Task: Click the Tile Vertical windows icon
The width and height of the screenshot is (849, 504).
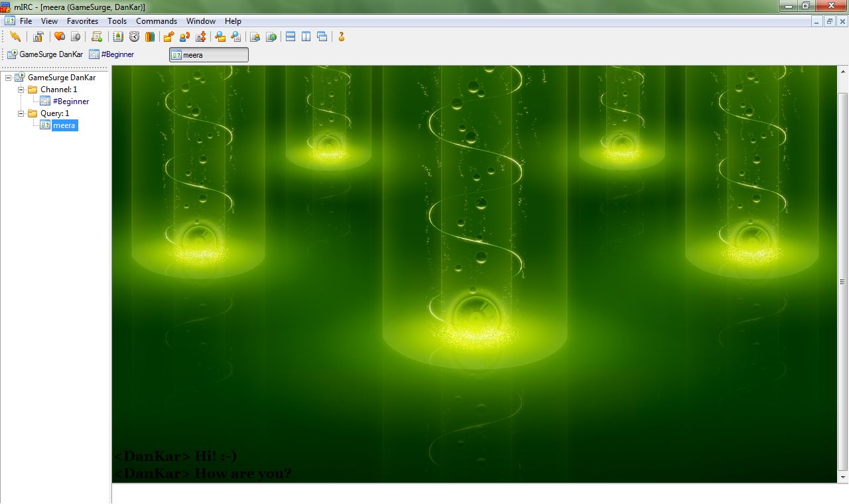Action: [x=306, y=36]
